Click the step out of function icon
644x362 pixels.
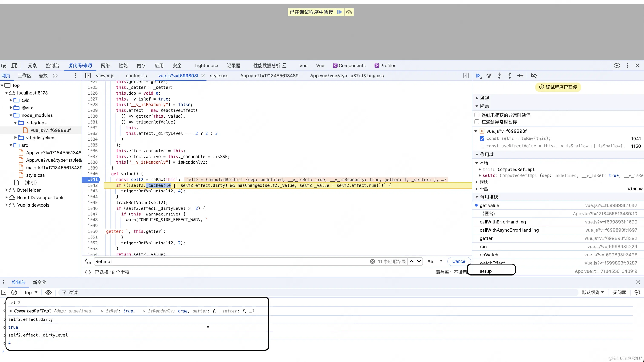tap(509, 76)
